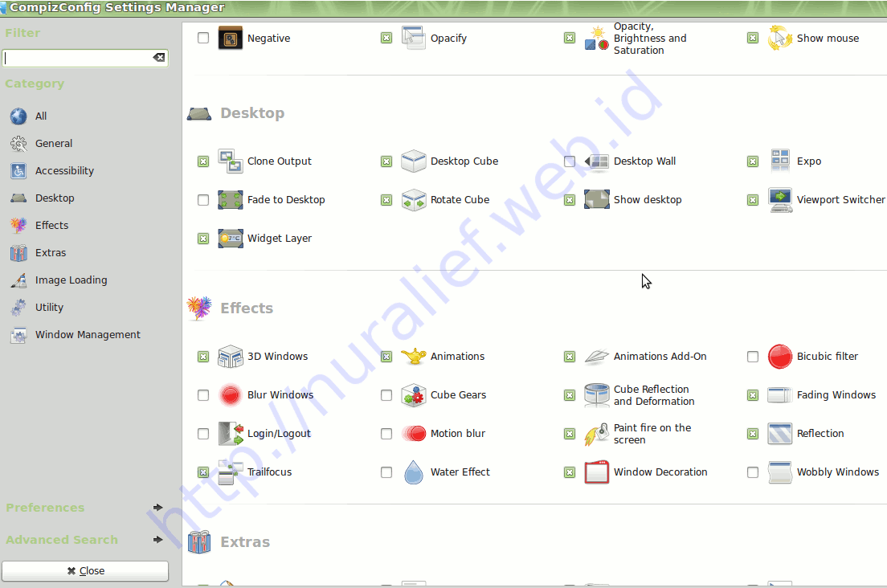Disable the Expo checkbox
This screenshot has height=588, width=887.
click(x=753, y=161)
